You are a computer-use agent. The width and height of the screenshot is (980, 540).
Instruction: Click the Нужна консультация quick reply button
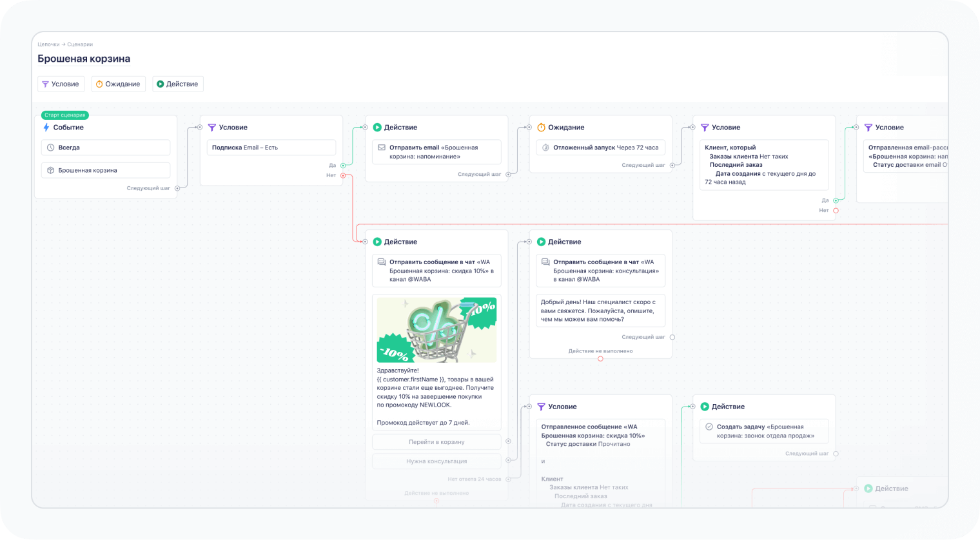click(436, 461)
